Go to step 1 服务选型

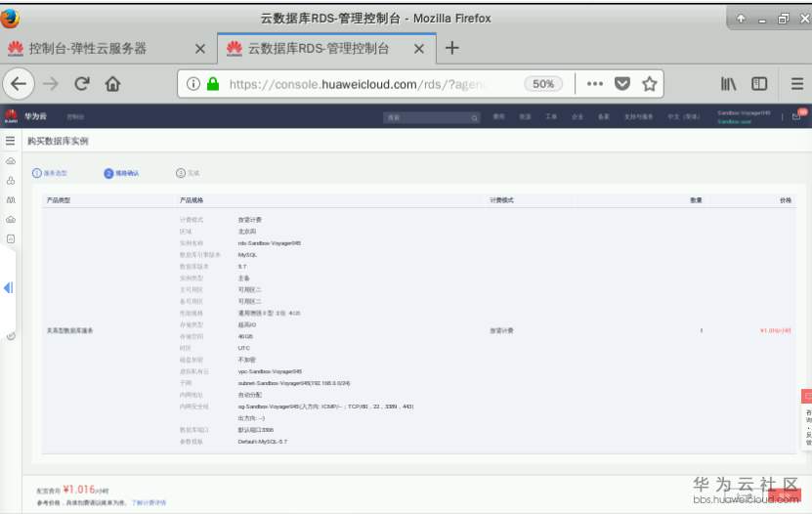pos(50,173)
